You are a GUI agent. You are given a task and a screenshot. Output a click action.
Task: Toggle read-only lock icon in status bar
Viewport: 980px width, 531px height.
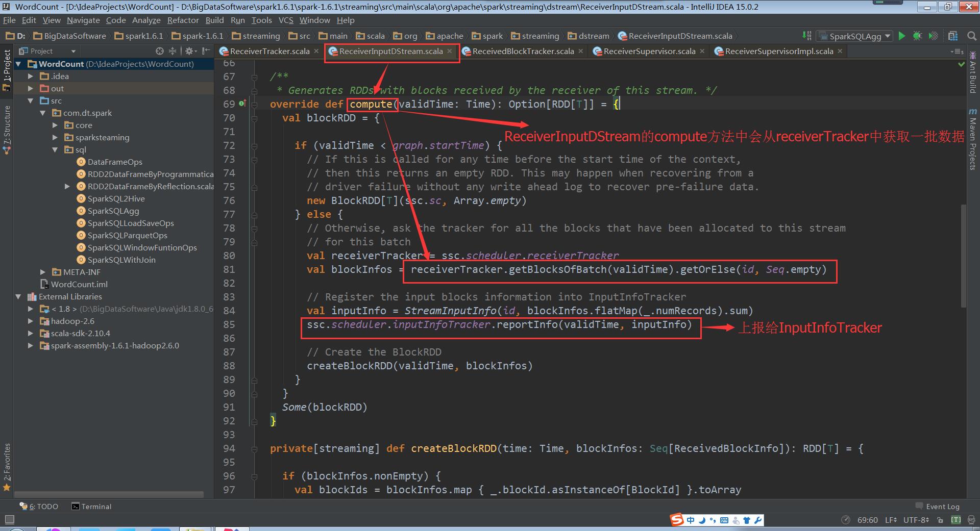pyautogui.click(x=940, y=520)
